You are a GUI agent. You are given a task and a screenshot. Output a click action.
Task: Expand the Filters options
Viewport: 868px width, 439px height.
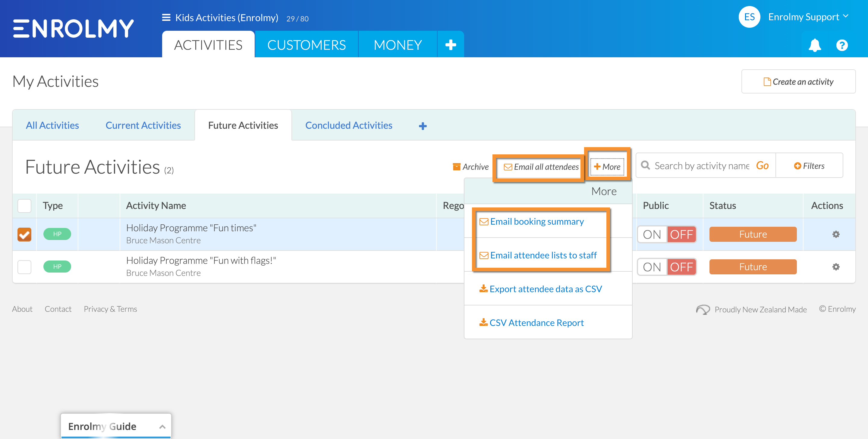(x=809, y=166)
